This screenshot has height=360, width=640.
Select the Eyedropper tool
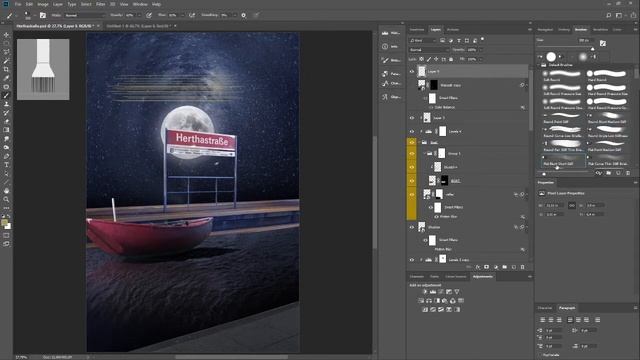(x=6, y=78)
